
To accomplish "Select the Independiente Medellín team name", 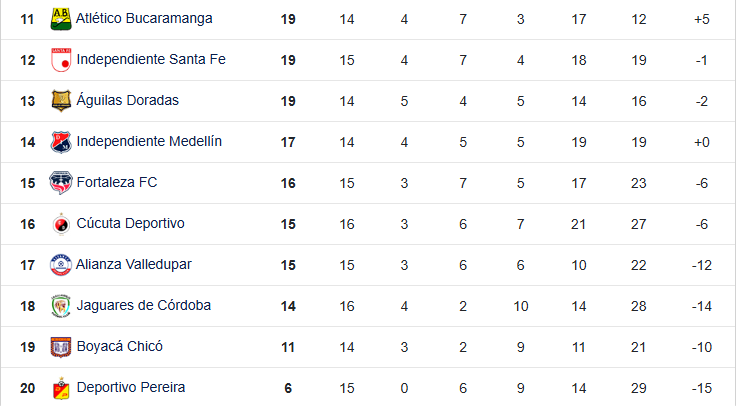I will click(149, 142).
